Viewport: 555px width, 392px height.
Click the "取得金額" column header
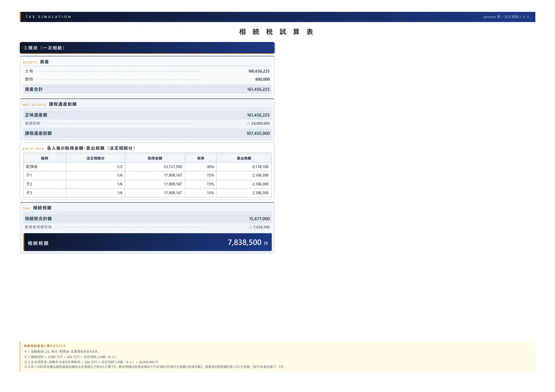point(155,158)
